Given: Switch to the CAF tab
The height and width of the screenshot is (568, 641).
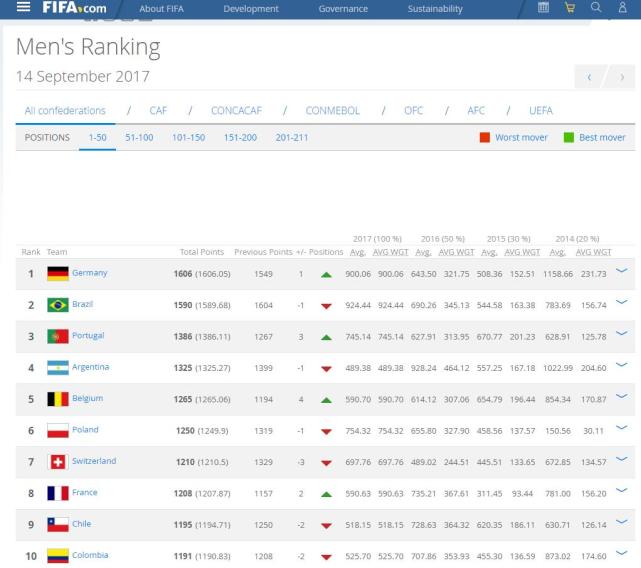Looking at the screenshot, I should 158,110.
